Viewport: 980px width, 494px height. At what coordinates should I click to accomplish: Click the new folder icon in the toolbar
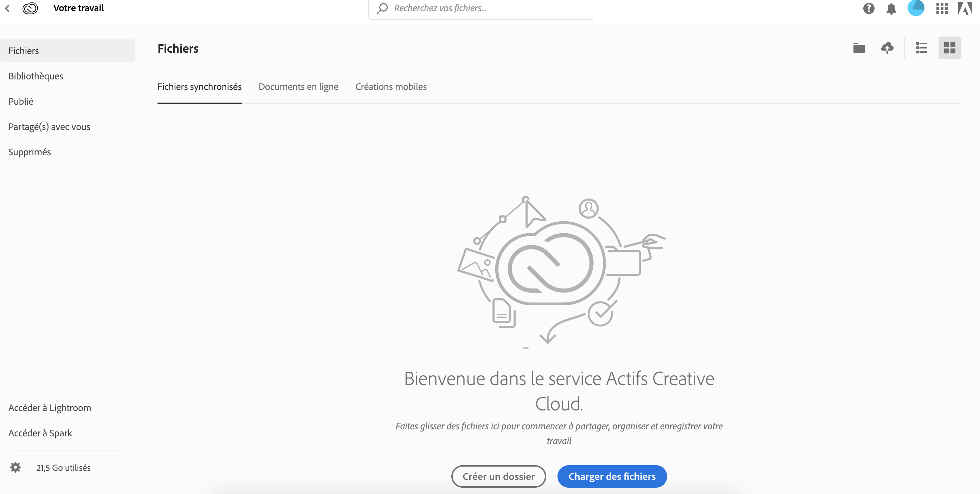[x=859, y=48]
